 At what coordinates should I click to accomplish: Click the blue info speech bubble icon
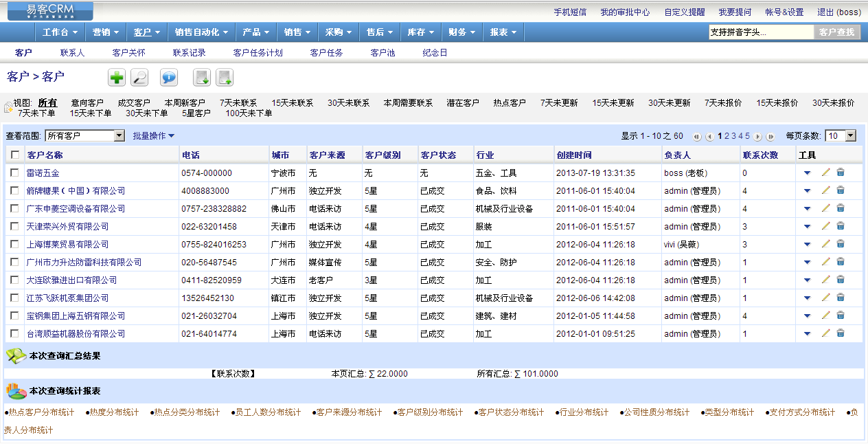[169, 78]
